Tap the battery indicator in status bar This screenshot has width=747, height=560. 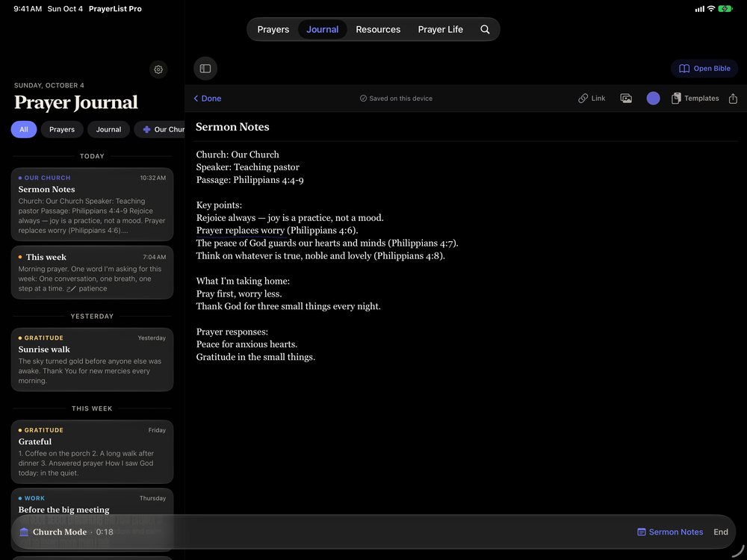click(725, 8)
